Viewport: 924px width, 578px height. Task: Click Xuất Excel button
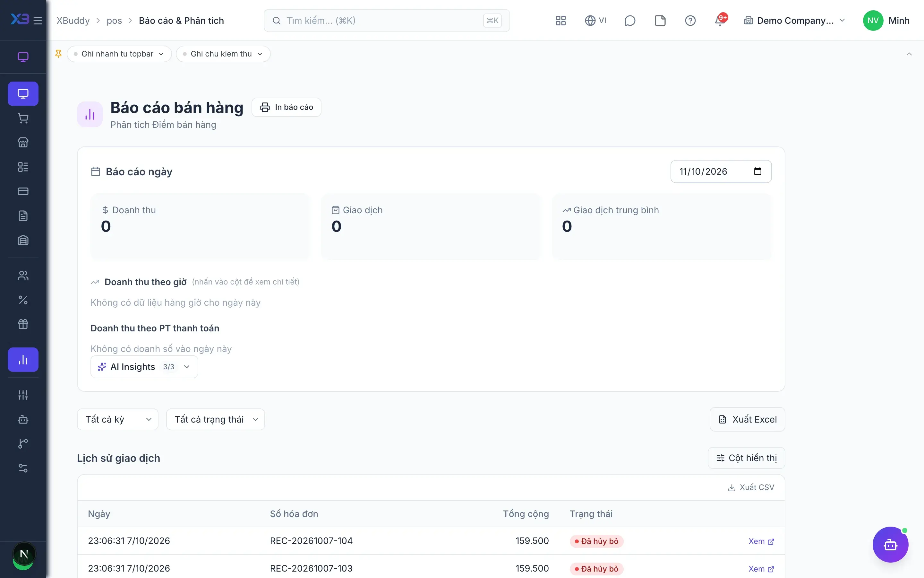[x=747, y=419]
